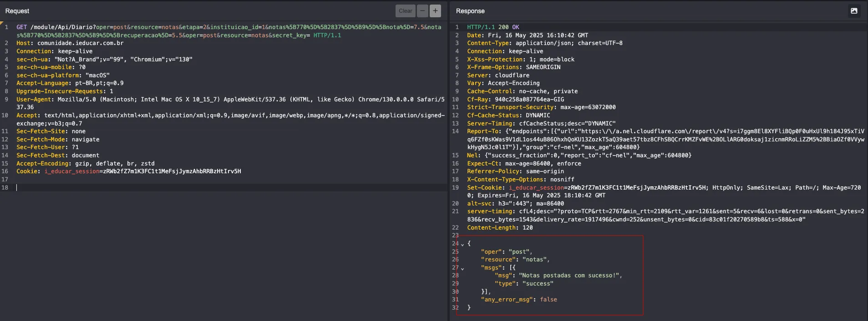This screenshot has width=868, height=321.
Task: Click the Strict-Transport-Security max-age header
Action: (x=541, y=107)
